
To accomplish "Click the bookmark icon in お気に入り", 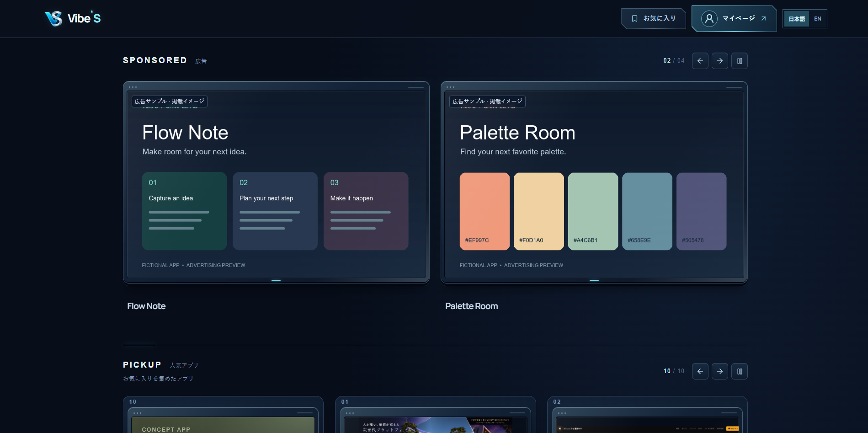I will 634,18.
